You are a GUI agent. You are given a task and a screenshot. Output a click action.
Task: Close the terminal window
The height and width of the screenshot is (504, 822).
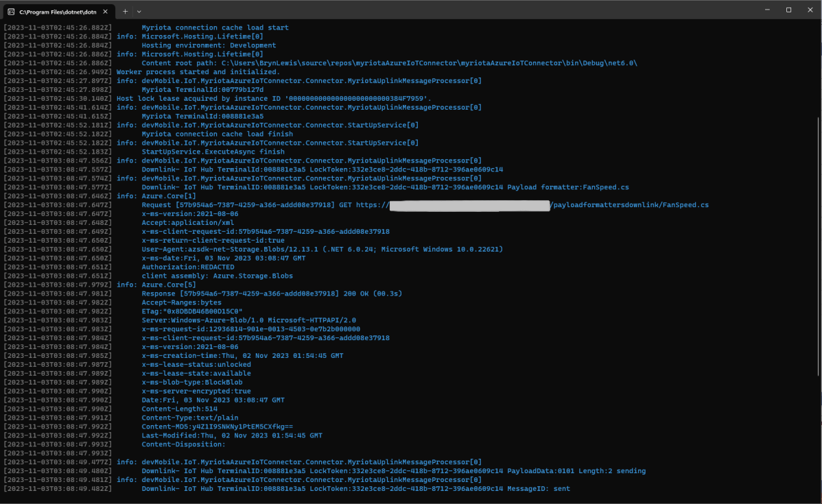[x=810, y=10]
